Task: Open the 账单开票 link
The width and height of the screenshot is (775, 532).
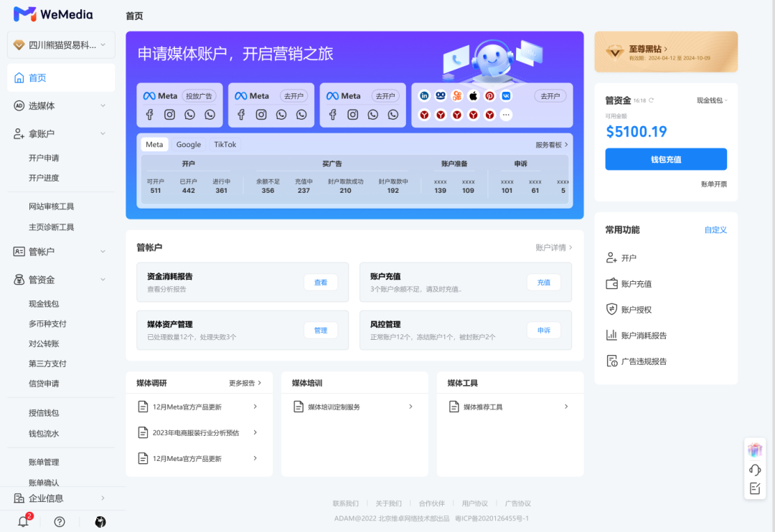Action: click(714, 184)
